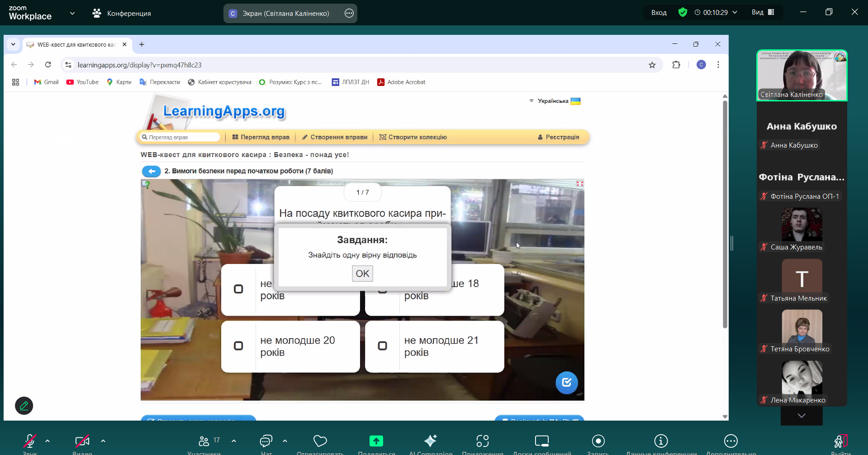Screen dimensions: 868x455
Task: Bookmark this page with star icon
Action: coord(652,65)
